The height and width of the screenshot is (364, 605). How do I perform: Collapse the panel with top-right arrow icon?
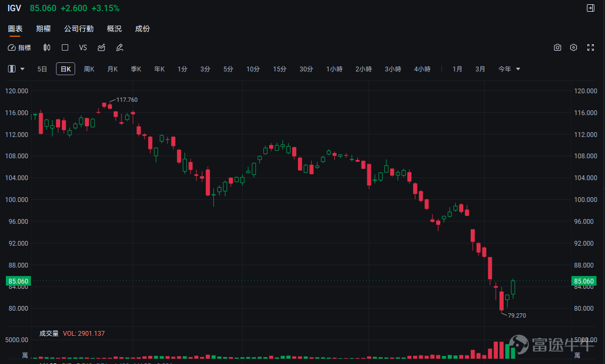pos(590,8)
